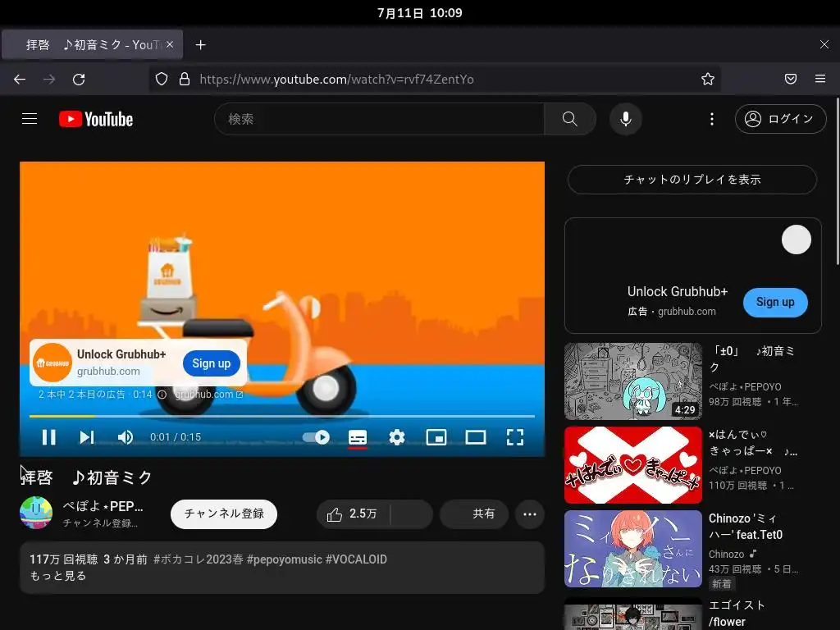Viewport: 840px width, 630px height.
Task: Subscribe with チャンネル登録 button
Action: (224, 514)
